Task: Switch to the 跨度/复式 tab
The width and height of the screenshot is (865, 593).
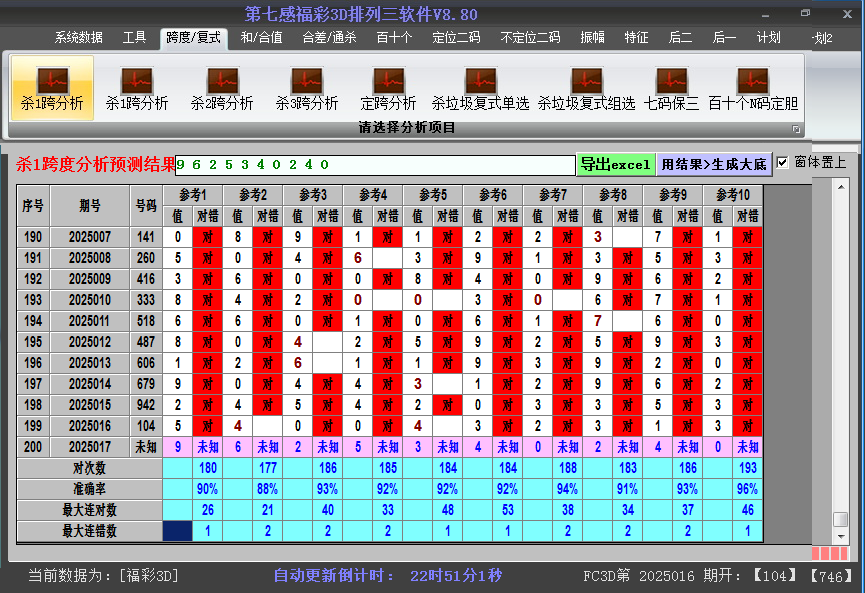Action: point(193,38)
